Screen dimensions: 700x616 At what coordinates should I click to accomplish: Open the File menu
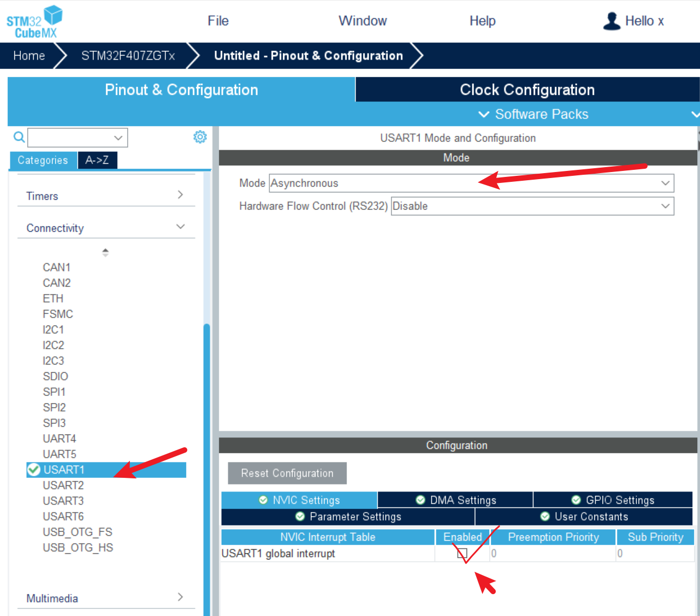[218, 21]
